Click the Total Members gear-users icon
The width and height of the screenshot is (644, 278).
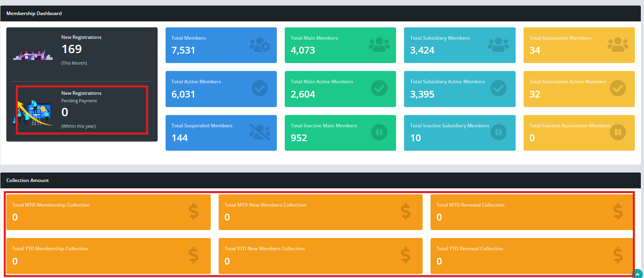click(260, 45)
